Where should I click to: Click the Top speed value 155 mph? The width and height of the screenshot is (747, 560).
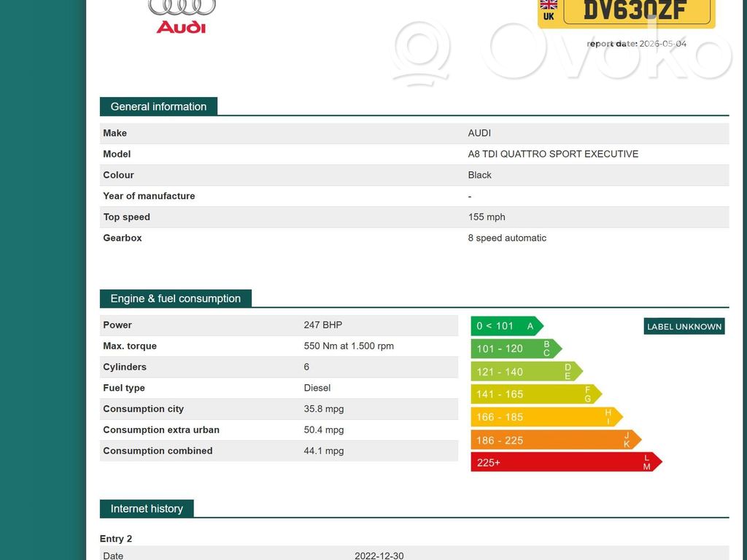[x=487, y=217]
